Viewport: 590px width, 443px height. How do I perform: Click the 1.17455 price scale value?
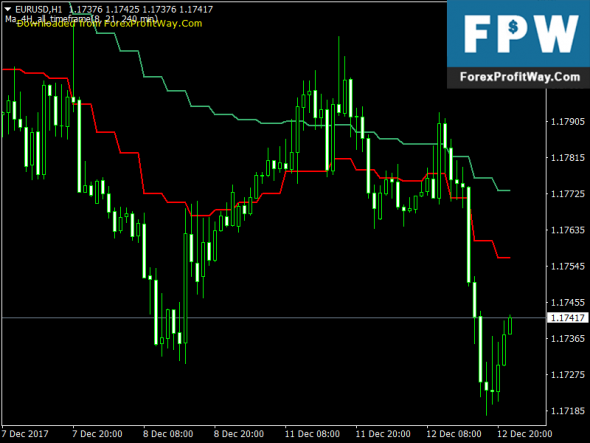568,302
